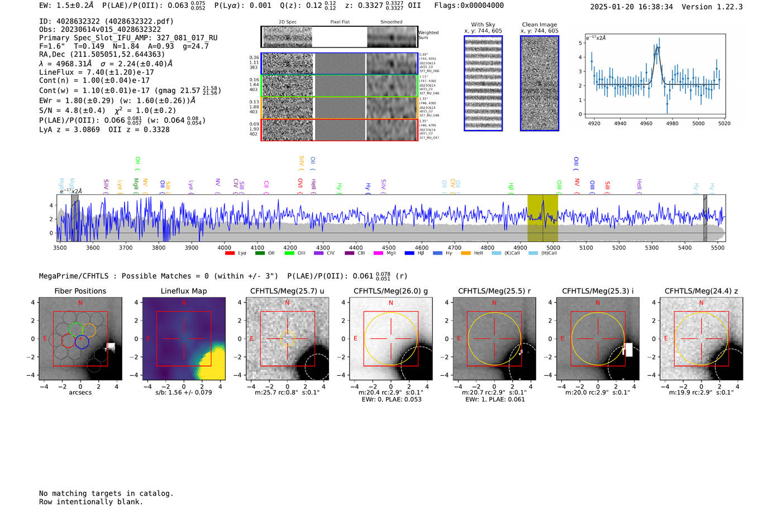The height and width of the screenshot is (532, 782).
Task: Click the gray shaded band near 3550 Å
Action: [x=75, y=218]
